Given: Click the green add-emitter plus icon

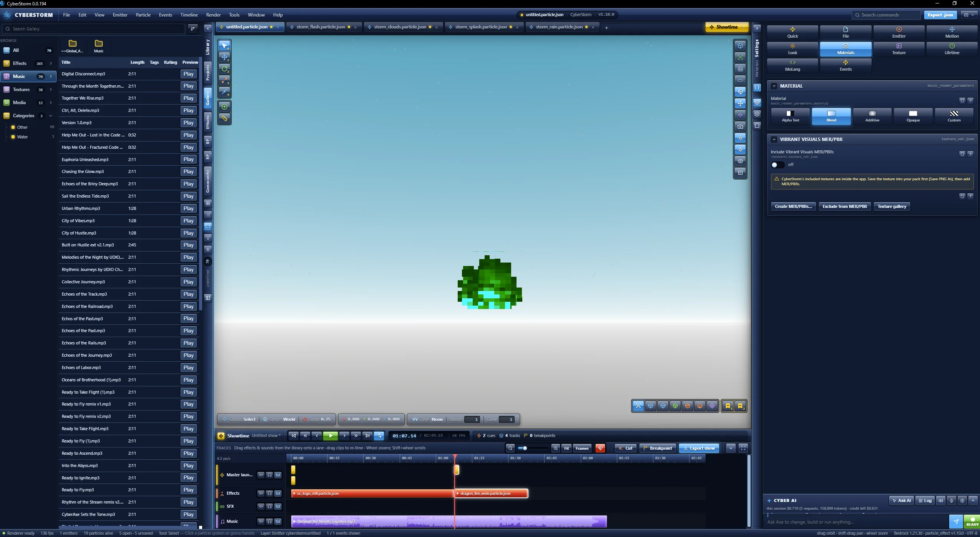Looking at the screenshot, I should pos(224,107).
